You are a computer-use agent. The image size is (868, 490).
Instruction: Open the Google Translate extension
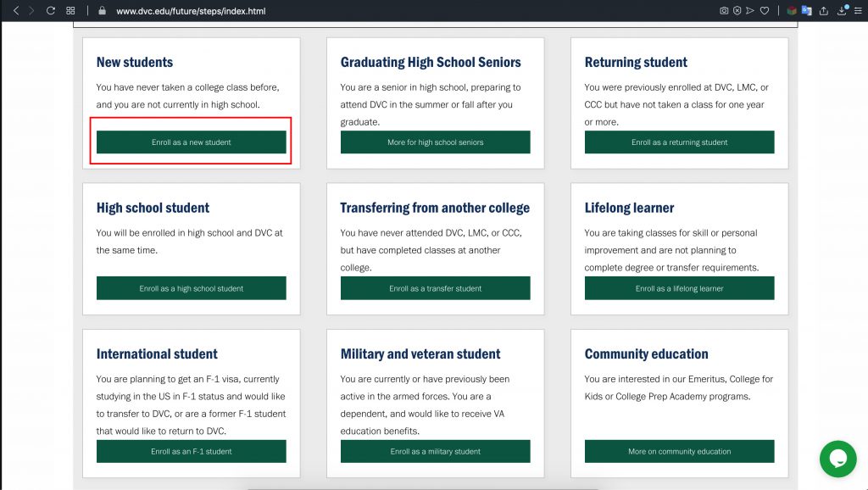click(x=807, y=10)
